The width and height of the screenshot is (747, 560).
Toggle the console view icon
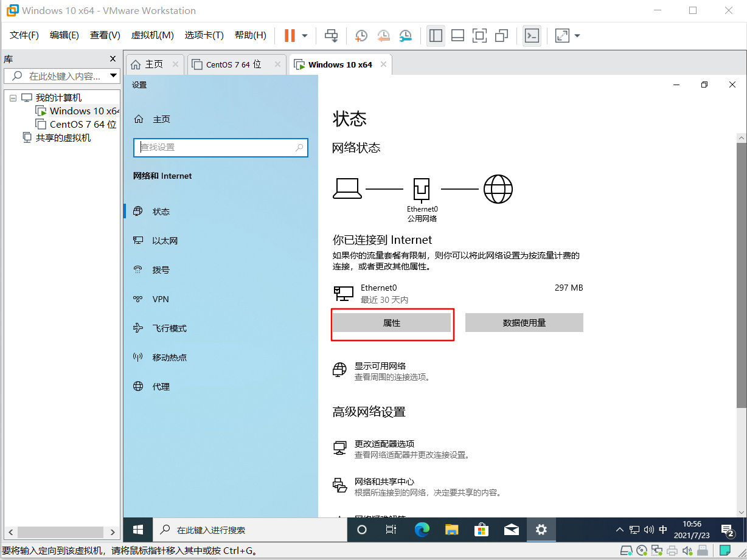tap(532, 35)
